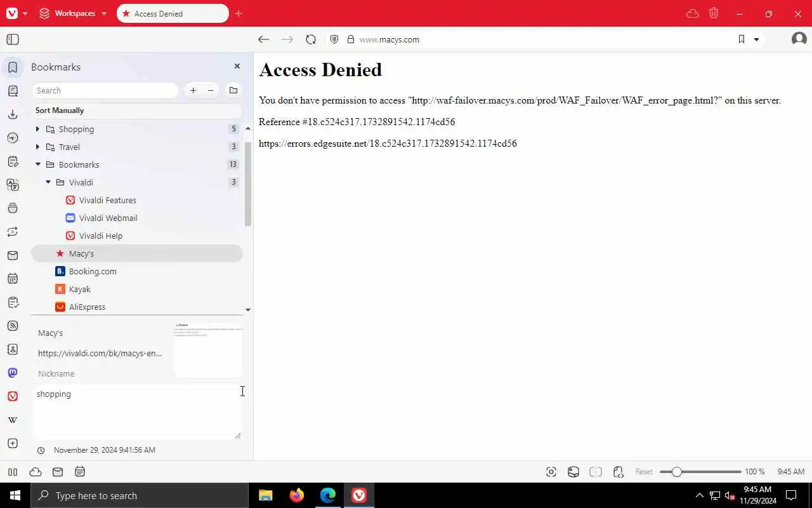Open the page actions icon

click(x=619, y=472)
